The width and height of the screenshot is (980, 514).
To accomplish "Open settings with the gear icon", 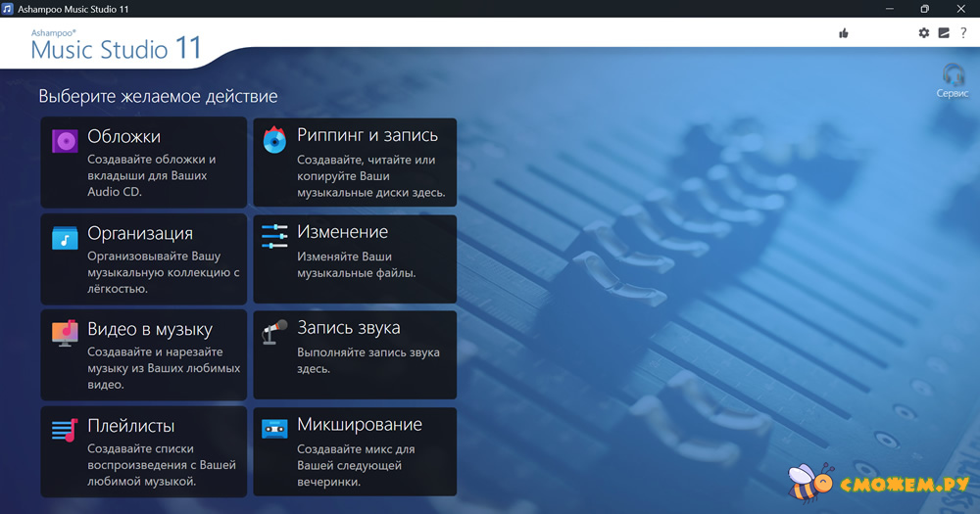I will (x=924, y=33).
